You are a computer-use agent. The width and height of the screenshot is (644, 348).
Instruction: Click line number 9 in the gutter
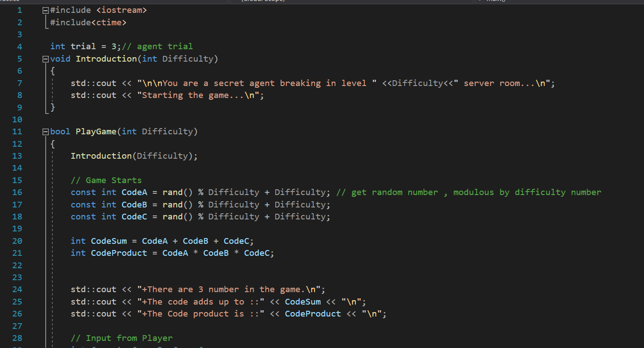(20, 107)
